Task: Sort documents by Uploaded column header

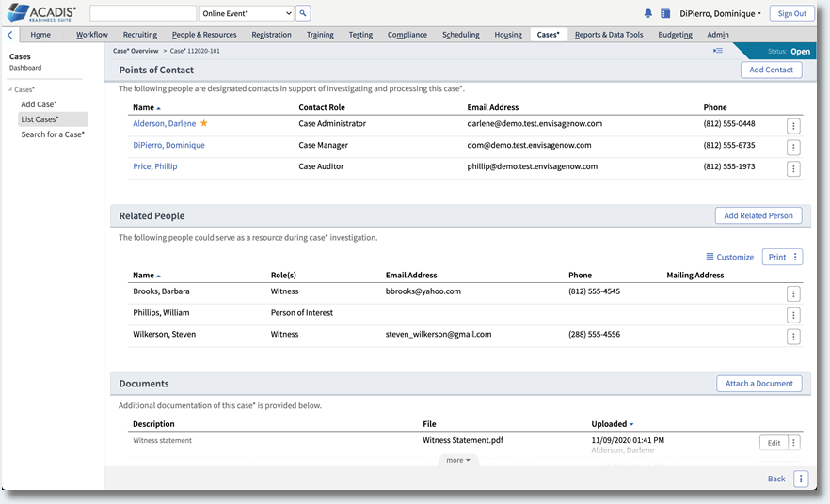Action: click(x=612, y=424)
